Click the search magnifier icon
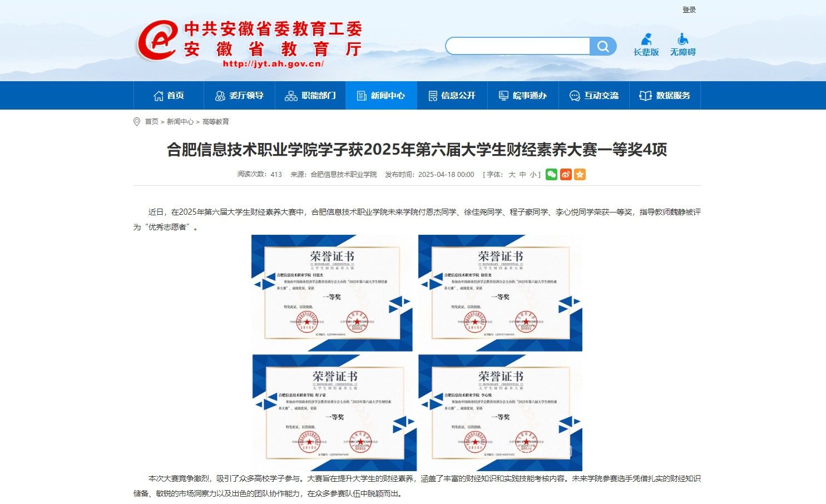 pyautogui.click(x=603, y=46)
